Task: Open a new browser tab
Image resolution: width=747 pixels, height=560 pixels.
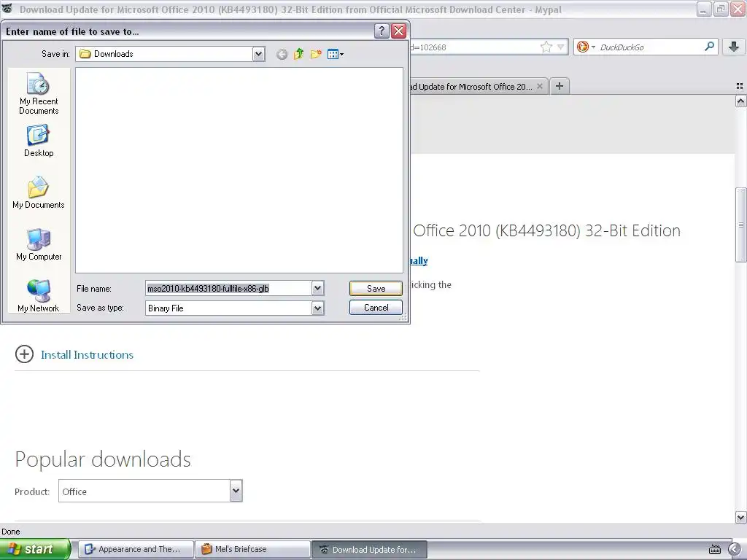Action: click(560, 86)
